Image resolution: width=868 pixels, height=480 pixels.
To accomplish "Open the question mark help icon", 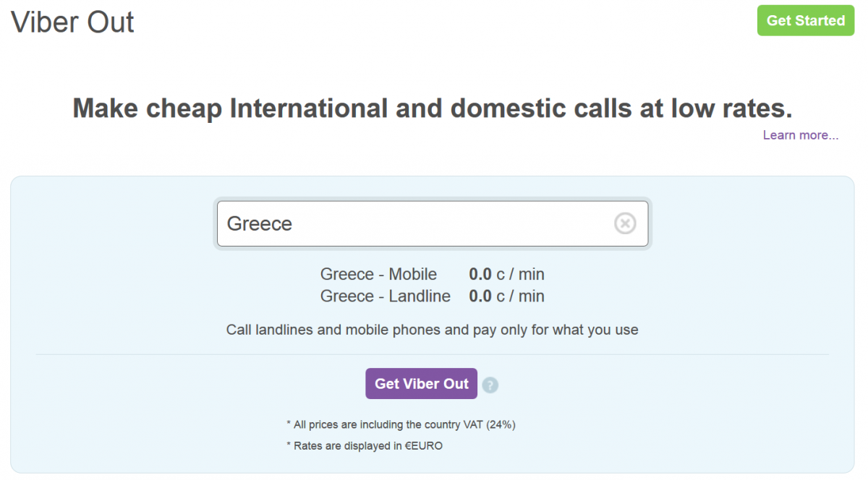I will pyautogui.click(x=490, y=385).
